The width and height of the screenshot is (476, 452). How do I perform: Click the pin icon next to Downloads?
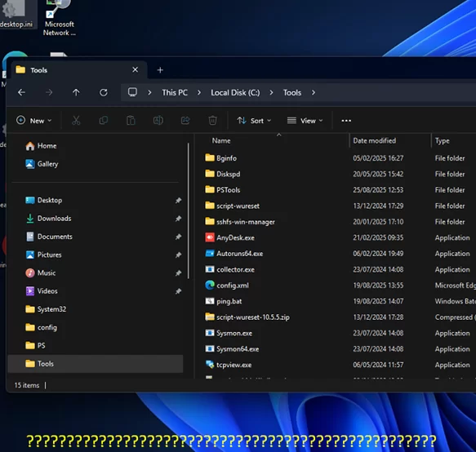coord(178,219)
